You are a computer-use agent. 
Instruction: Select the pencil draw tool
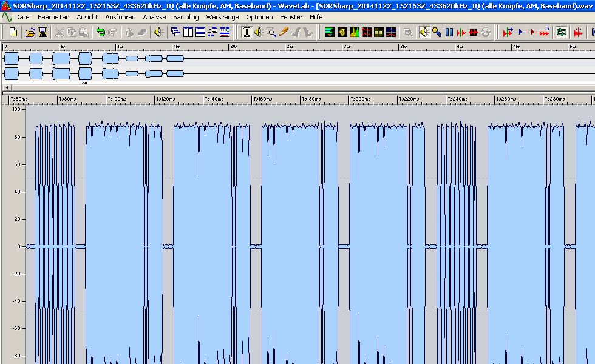point(284,32)
